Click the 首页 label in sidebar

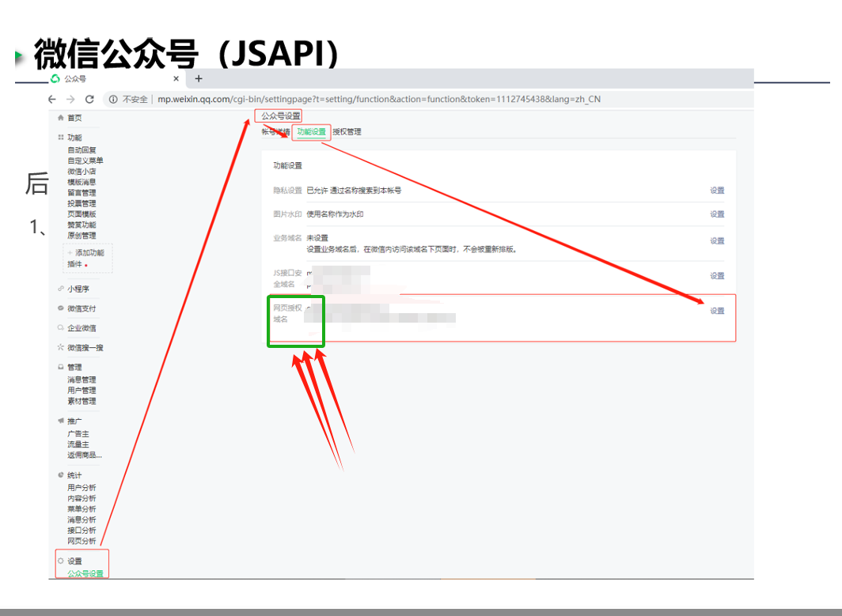click(74, 118)
